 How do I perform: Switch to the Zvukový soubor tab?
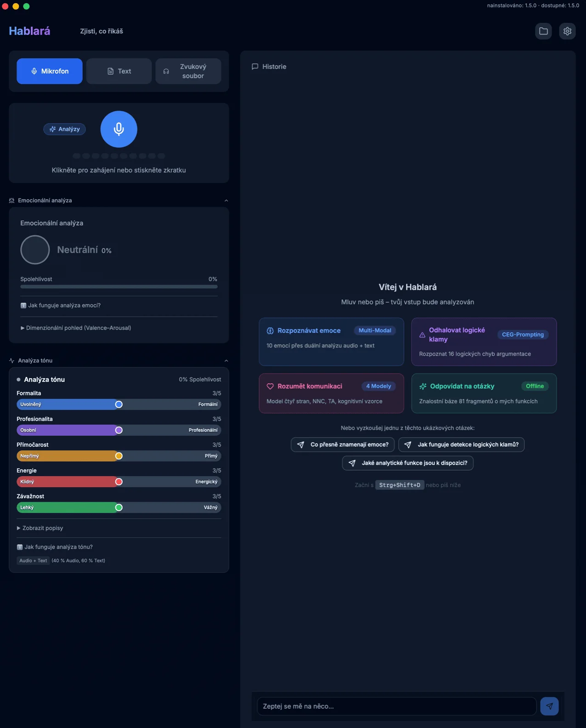point(188,71)
